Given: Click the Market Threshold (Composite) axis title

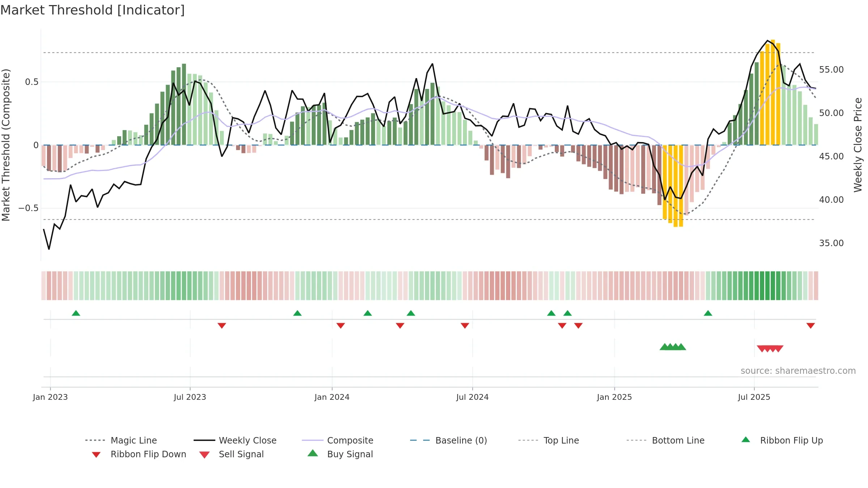Looking at the screenshot, I should 6,145.
